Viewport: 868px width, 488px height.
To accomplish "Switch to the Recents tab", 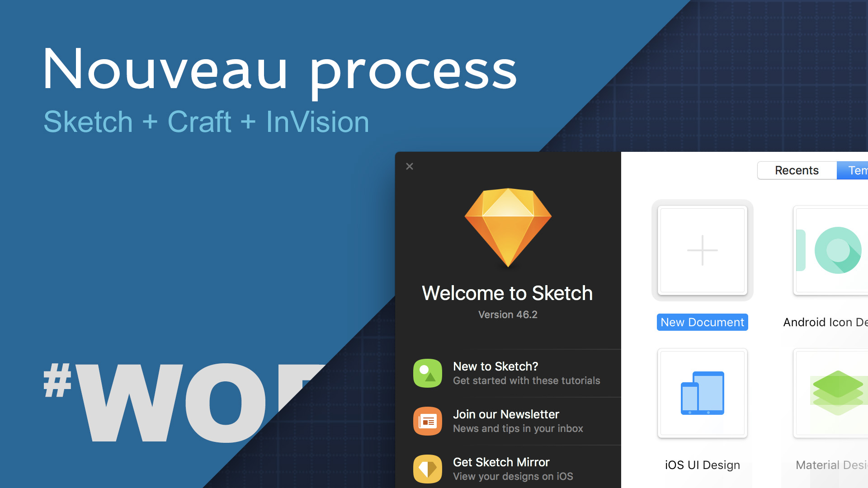I will (x=797, y=170).
